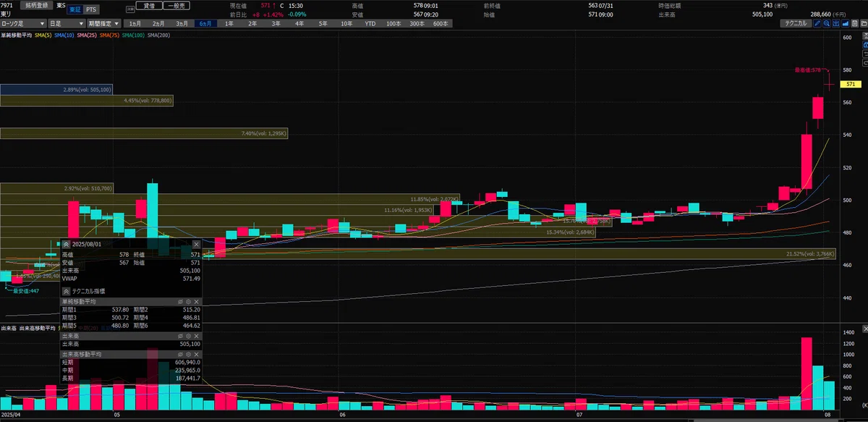This screenshot has height=422, width=868.
Task: Remove the 出来高移動平均 indicator with its X
Action: 196,355
